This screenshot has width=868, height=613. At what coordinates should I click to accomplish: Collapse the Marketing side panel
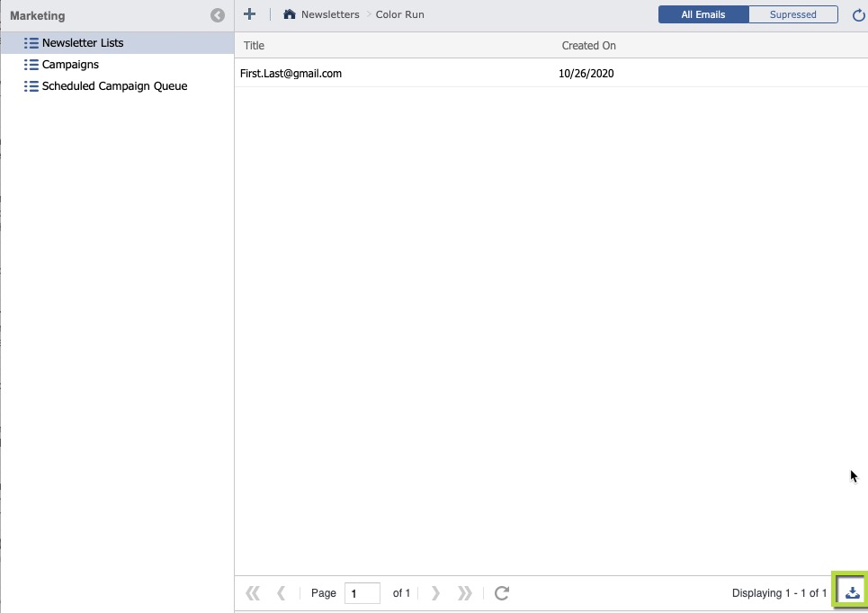pyautogui.click(x=218, y=15)
